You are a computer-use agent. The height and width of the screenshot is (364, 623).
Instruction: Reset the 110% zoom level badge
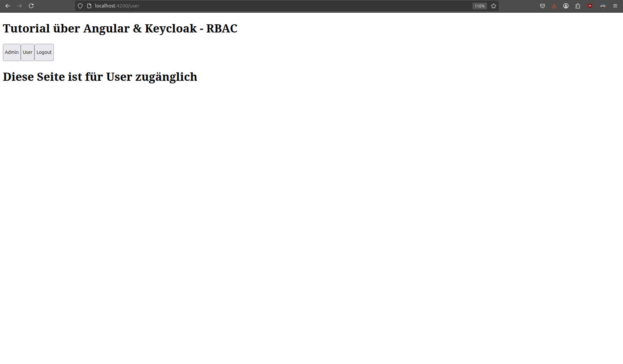pyautogui.click(x=480, y=6)
